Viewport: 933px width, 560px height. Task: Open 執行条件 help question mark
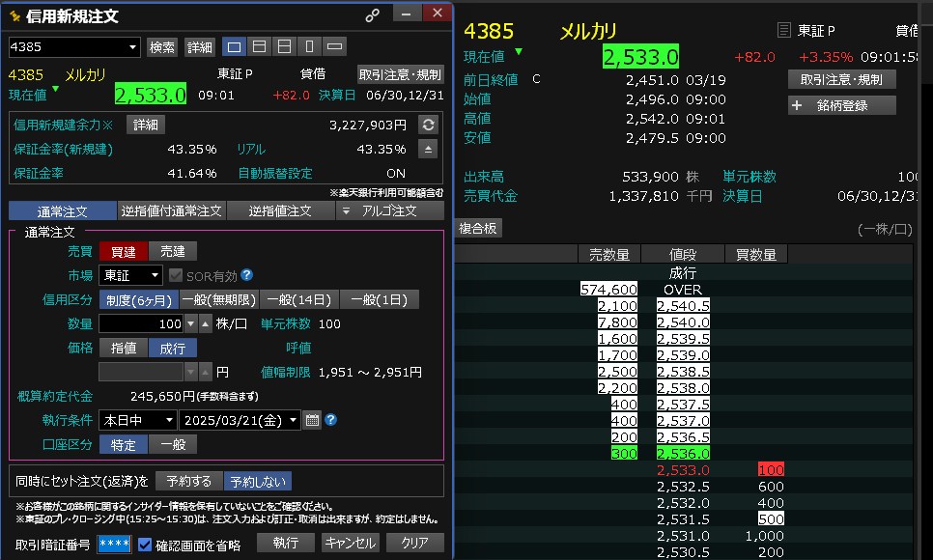(x=331, y=420)
